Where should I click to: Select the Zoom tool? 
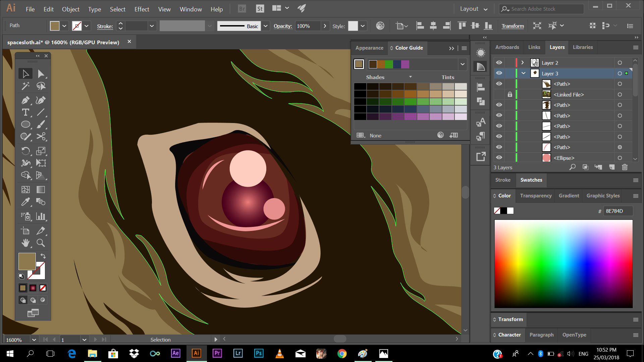click(x=41, y=243)
